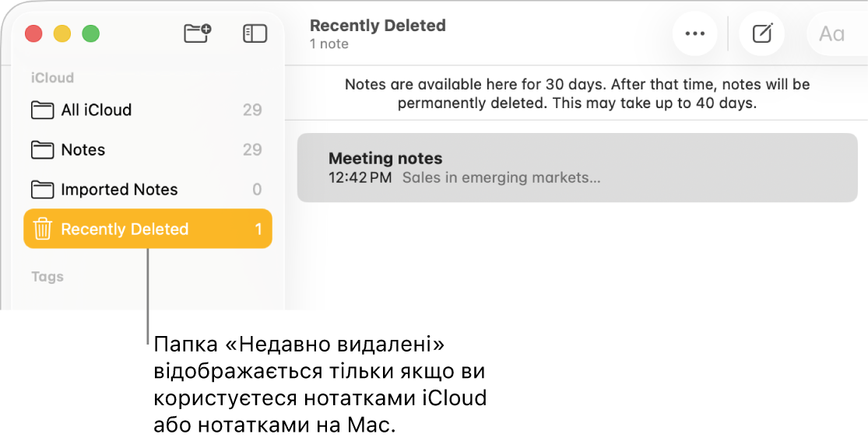This screenshot has height=441, width=868.
Task: Create a new note with compose icon
Action: 762,33
